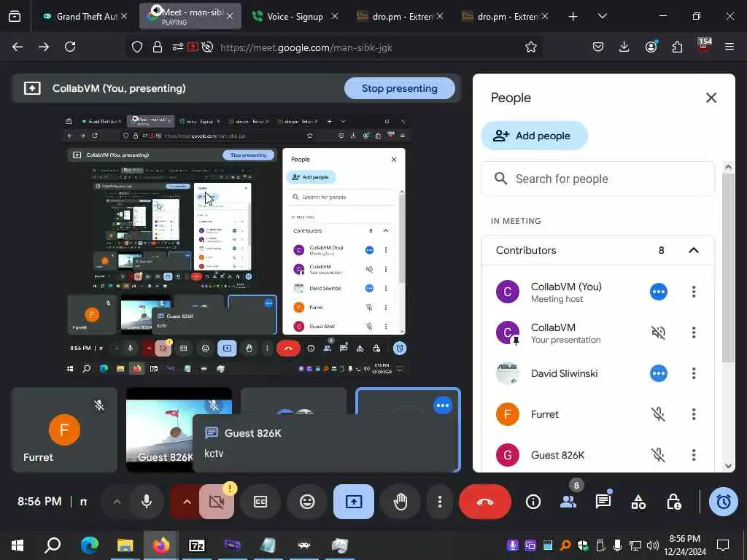Collapse the Contributors section
This screenshot has width=747, height=560.
694,251
